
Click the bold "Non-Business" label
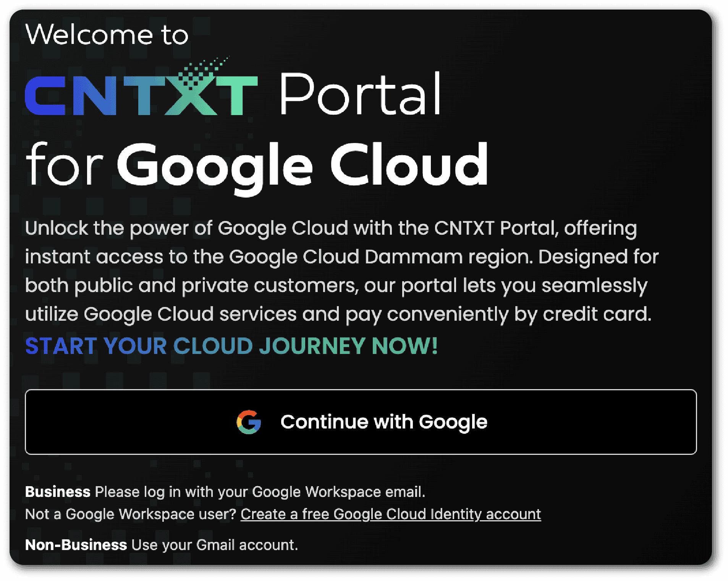(76, 545)
